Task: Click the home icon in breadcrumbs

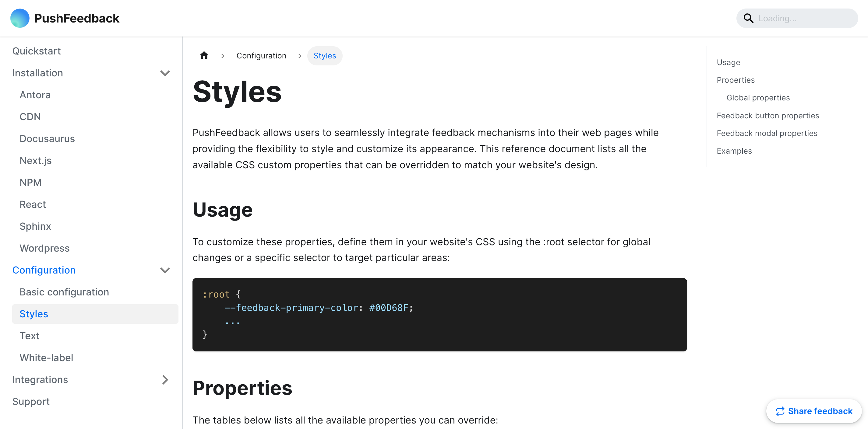Action: coord(204,56)
